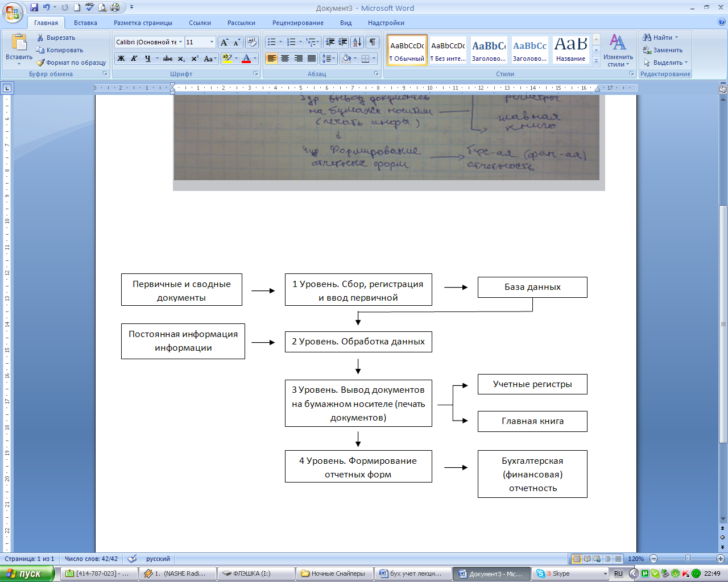
Task: Toggle italic К formatting
Action: tap(134, 59)
